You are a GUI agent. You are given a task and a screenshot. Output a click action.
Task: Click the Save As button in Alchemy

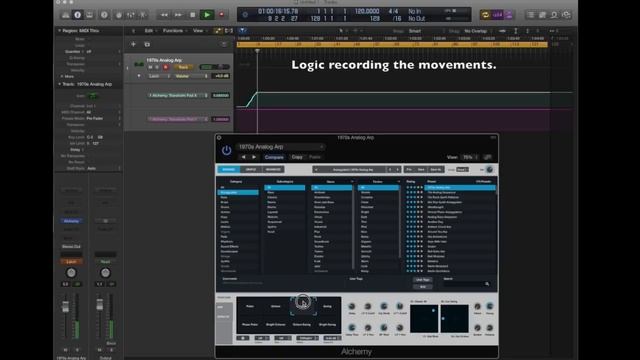coord(436,169)
